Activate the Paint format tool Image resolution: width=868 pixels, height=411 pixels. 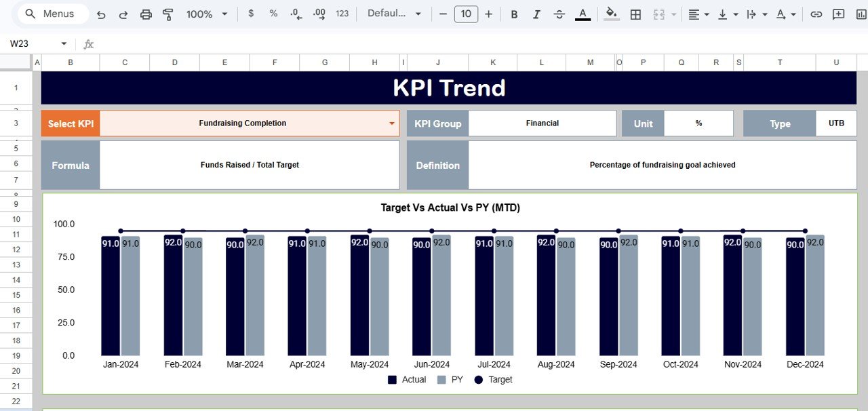[x=168, y=14]
